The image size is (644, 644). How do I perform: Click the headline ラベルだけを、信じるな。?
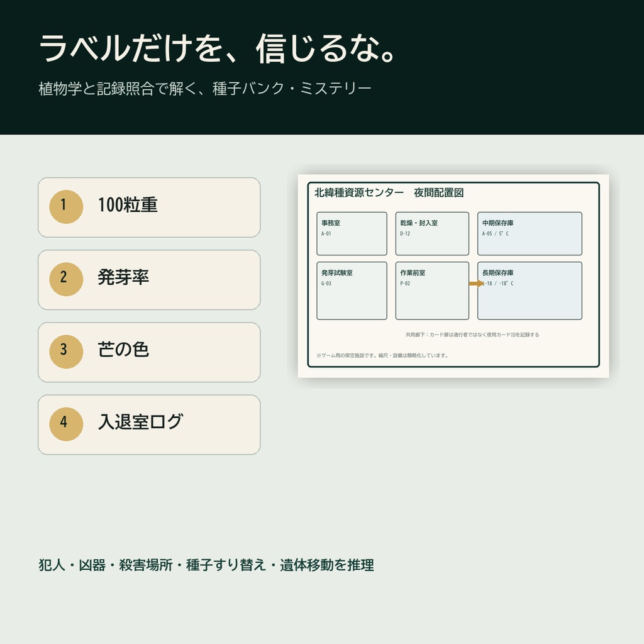[x=217, y=48]
